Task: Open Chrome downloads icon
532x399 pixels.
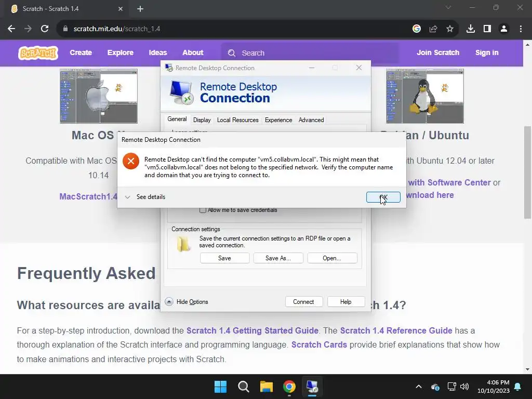Action: [x=471, y=29]
